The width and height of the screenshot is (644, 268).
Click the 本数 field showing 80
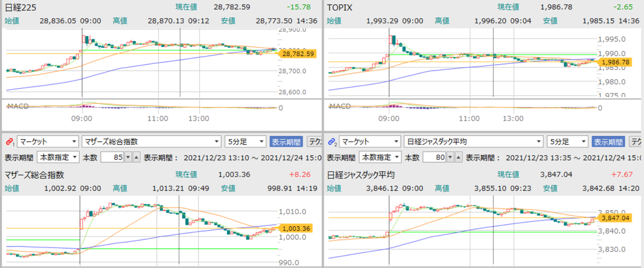[x=434, y=157]
